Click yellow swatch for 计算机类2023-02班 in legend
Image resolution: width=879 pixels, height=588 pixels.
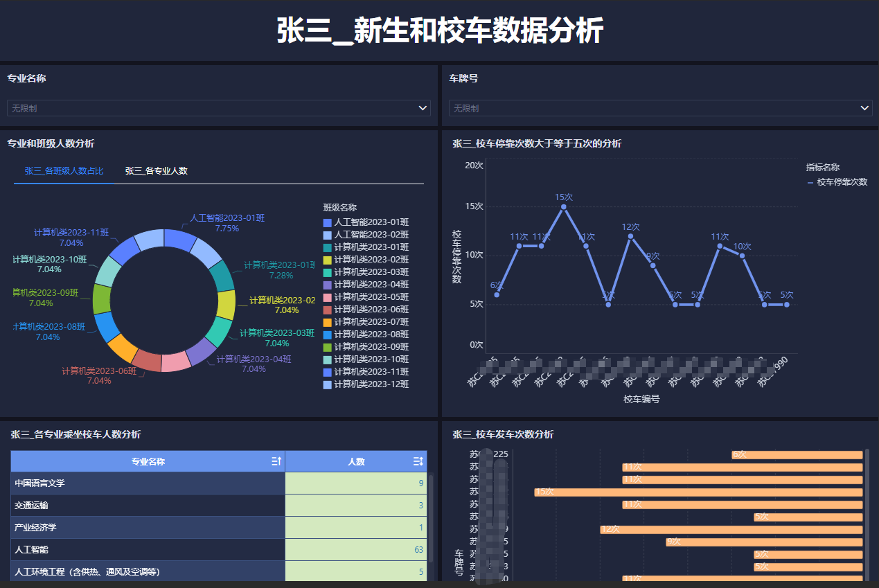click(328, 260)
